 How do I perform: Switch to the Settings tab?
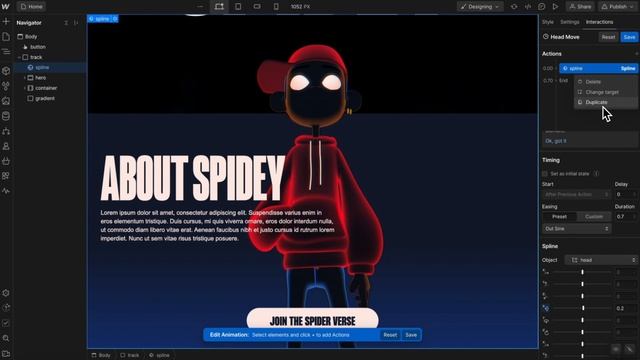click(569, 22)
